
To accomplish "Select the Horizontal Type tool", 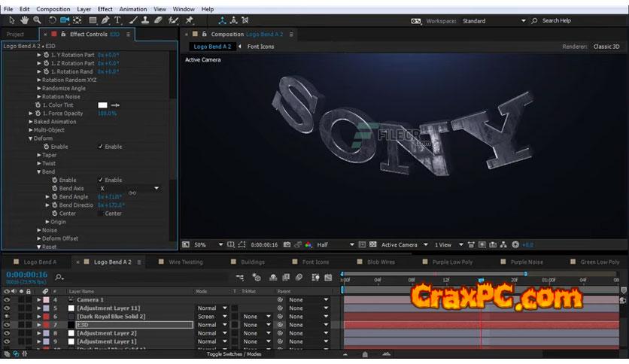I will pyautogui.click(x=117, y=20).
